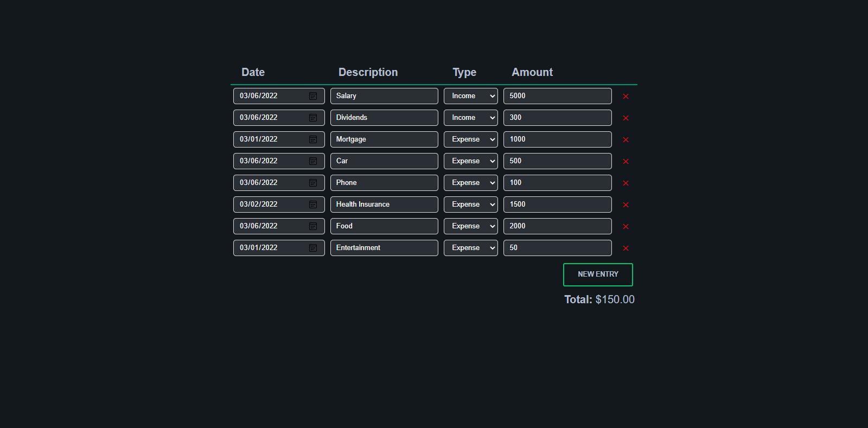The image size is (868, 428).
Task: Click the New Entry button
Action: (598, 274)
